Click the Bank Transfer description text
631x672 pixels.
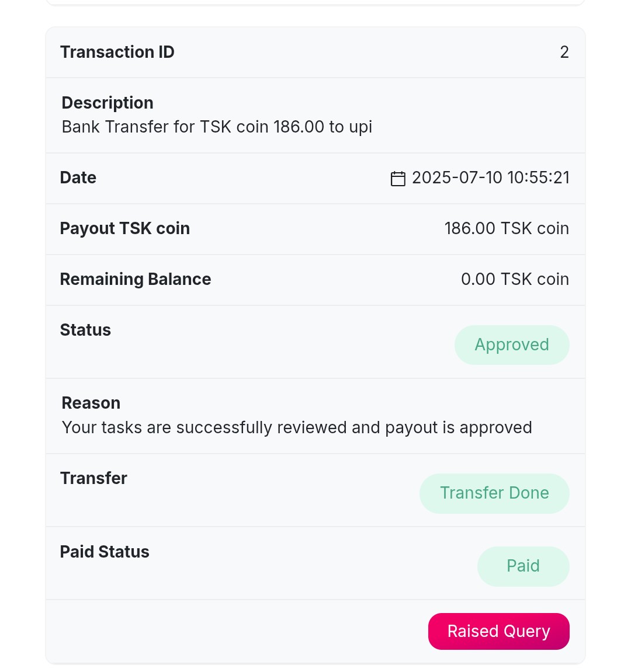point(217,127)
